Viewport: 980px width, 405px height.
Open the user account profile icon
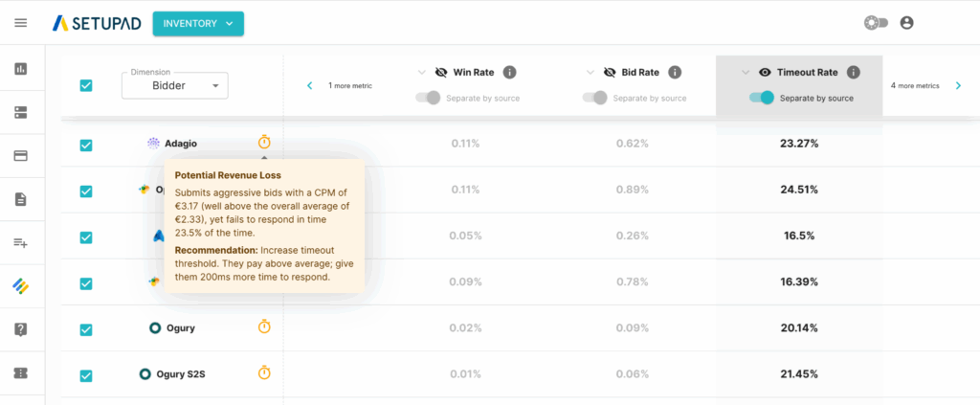click(x=906, y=23)
